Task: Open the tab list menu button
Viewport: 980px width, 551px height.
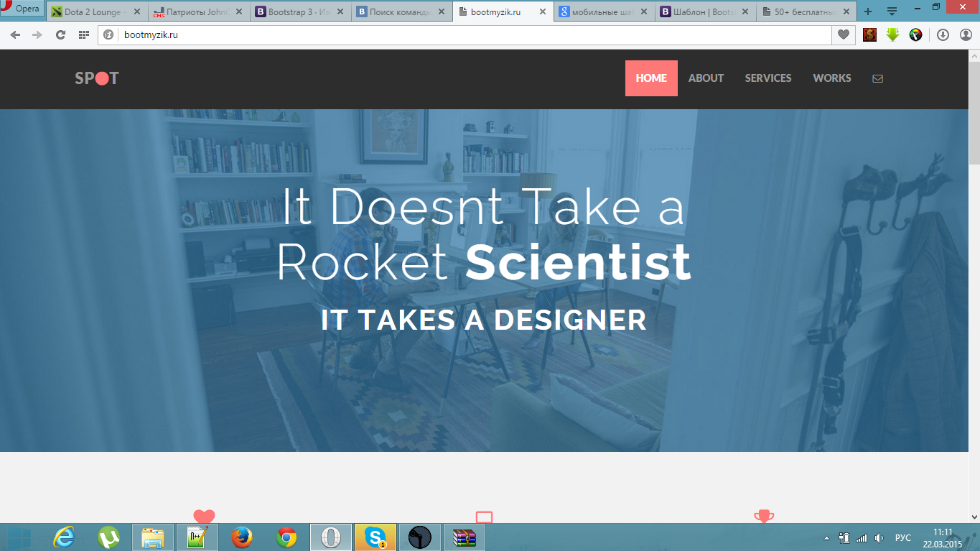Action: 892,11
